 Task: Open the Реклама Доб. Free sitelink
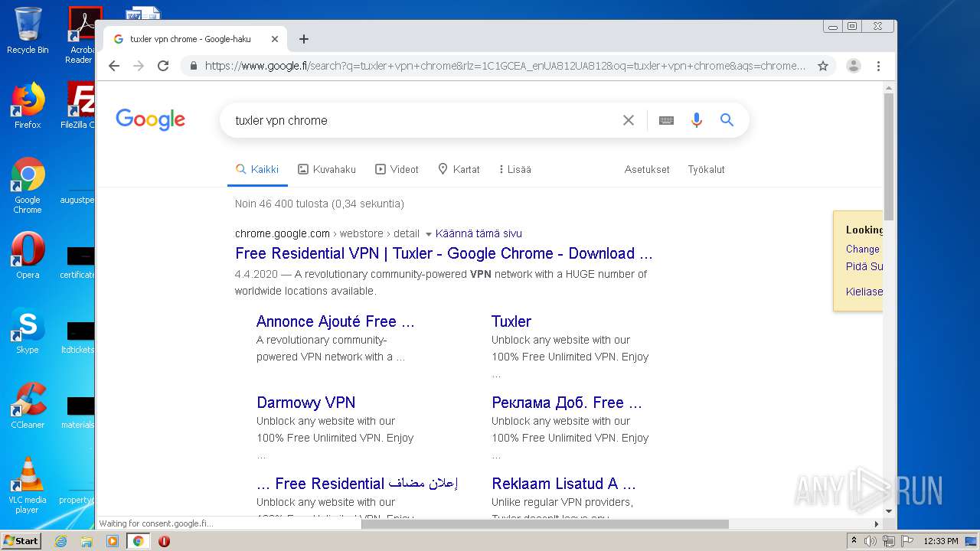point(567,403)
